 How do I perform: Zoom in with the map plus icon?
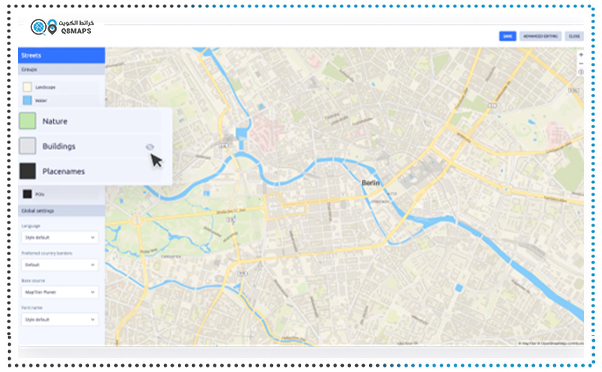click(581, 55)
